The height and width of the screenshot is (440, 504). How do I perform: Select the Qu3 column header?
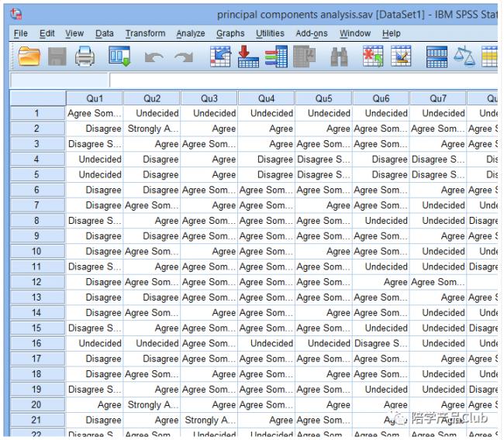click(x=209, y=98)
